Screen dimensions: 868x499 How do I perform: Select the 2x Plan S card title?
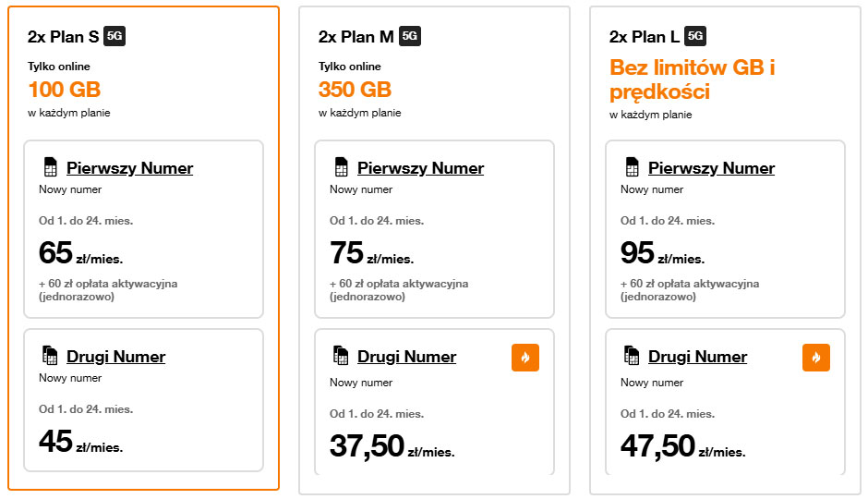(x=64, y=37)
